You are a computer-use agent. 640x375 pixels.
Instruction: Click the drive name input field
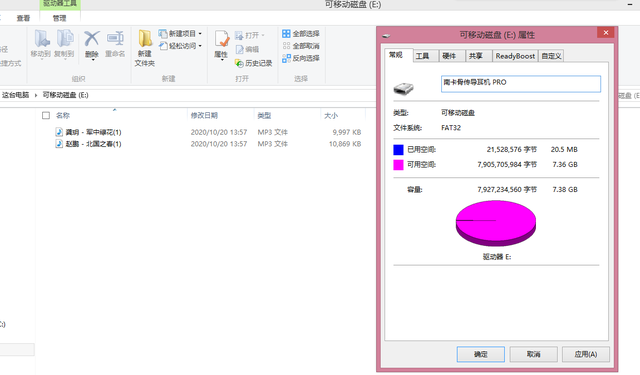tap(520, 83)
